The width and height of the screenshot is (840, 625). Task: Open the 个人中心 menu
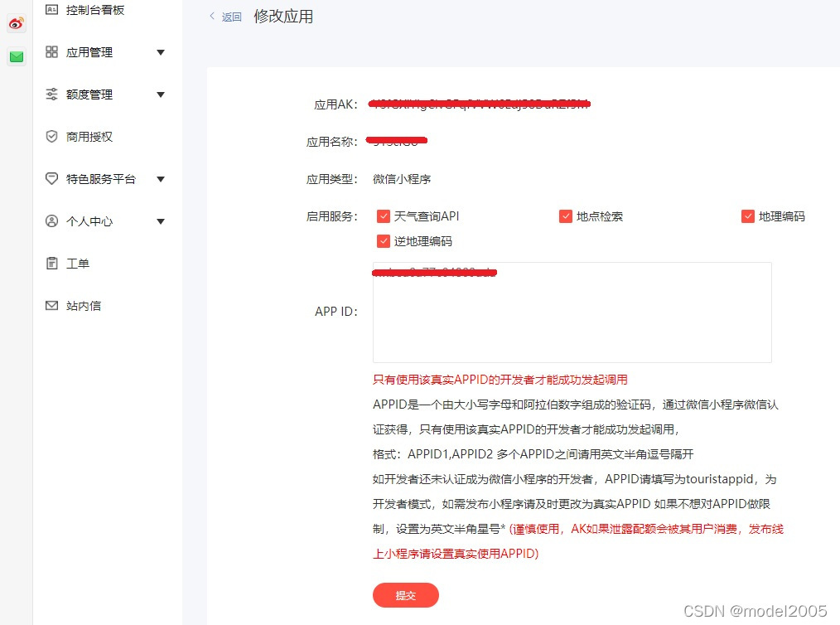pyautogui.click(x=89, y=220)
